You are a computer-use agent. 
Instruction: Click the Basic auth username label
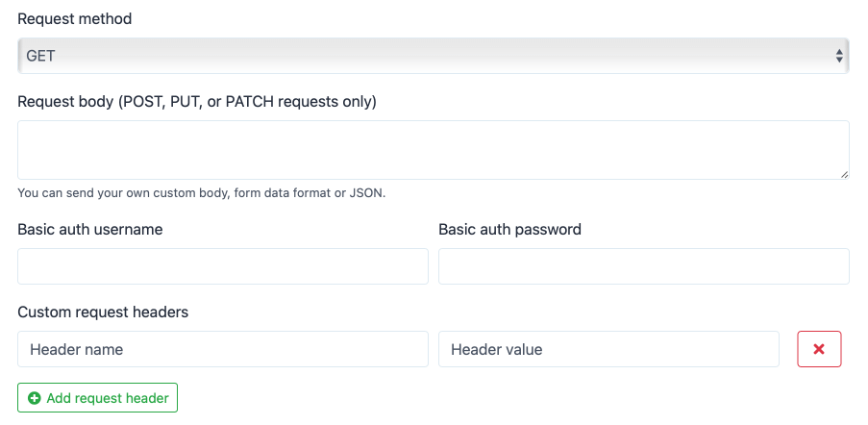(90, 229)
